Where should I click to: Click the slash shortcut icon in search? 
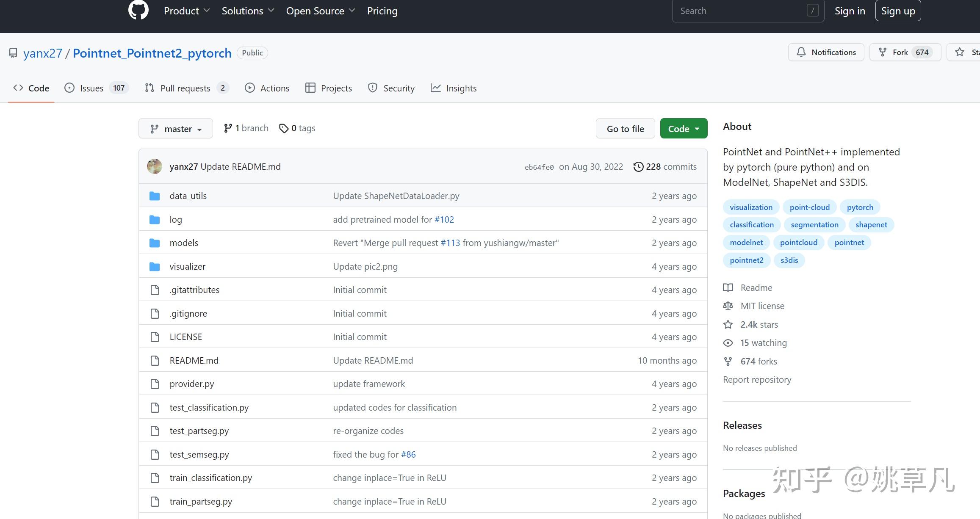pyautogui.click(x=812, y=11)
